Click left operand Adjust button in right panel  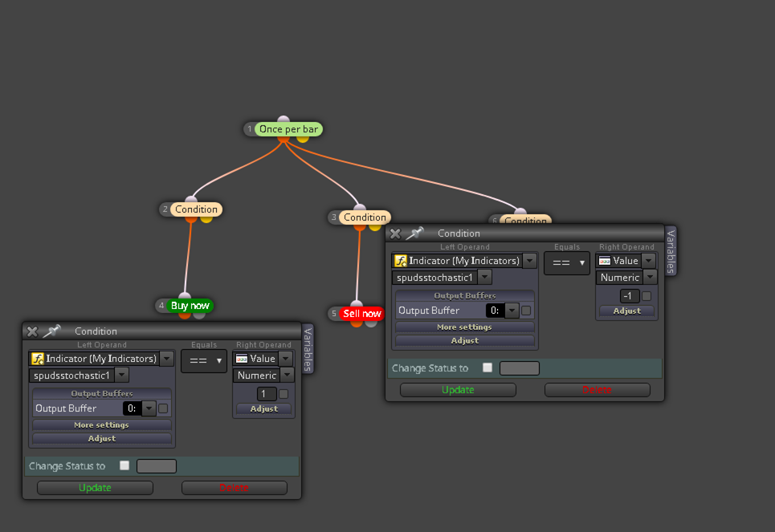click(465, 341)
